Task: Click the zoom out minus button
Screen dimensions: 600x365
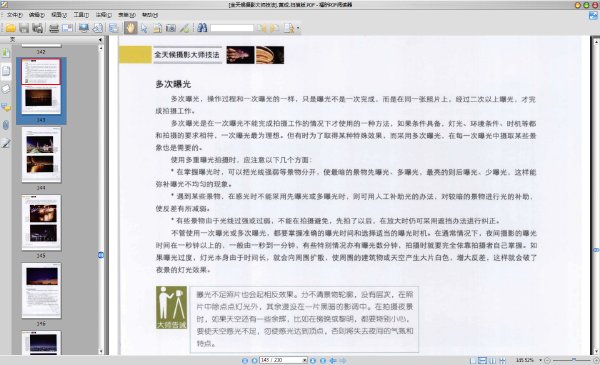Action: 547,360
